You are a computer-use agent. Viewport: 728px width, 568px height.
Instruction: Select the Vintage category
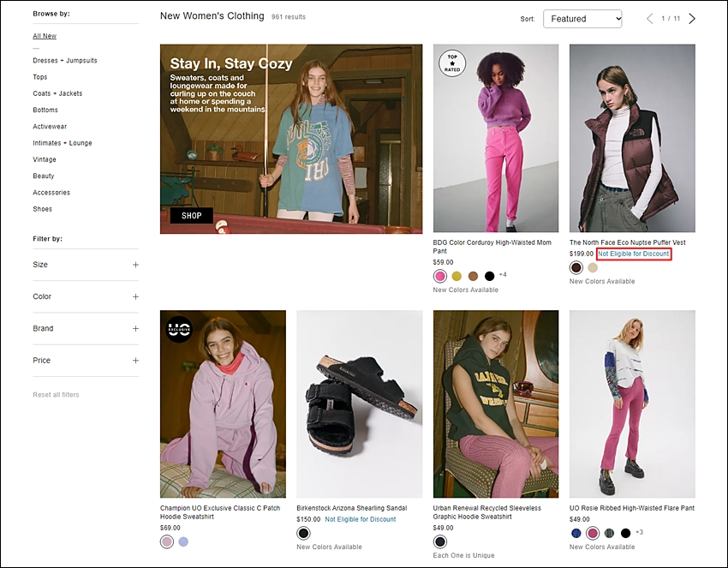pos(45,159)
